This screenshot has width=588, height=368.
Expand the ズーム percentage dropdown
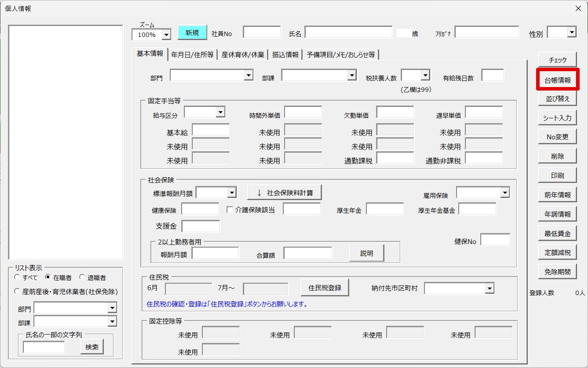tap(166, 35)
